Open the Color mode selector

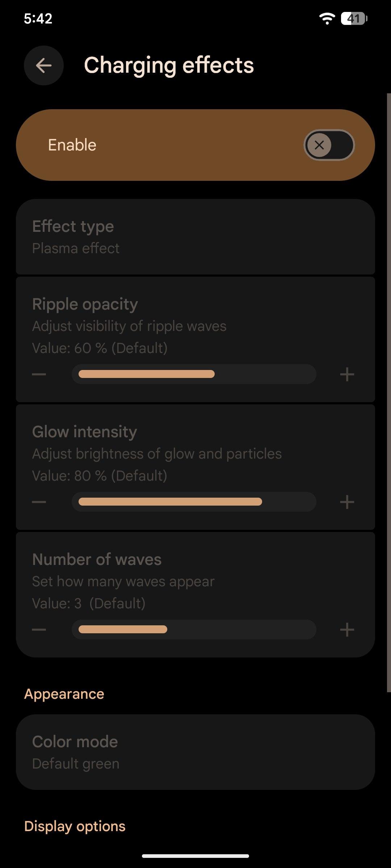pos(195,752)
